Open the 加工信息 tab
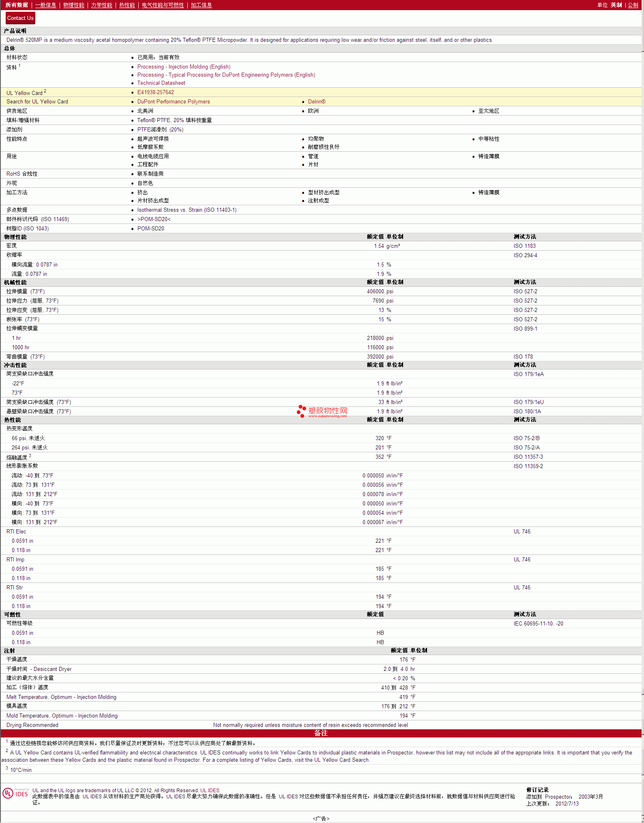Viewport: 644px width, 823px height. [x=201, y=5]
